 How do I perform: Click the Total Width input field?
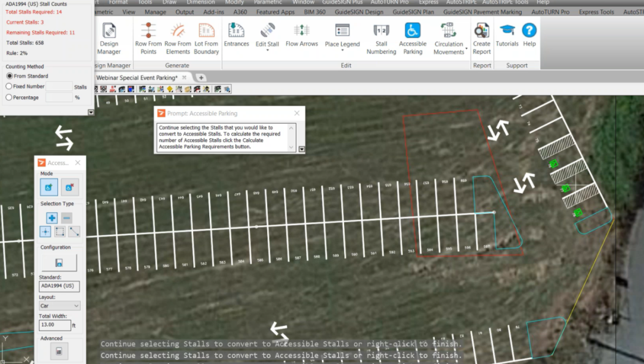point(55,325)
